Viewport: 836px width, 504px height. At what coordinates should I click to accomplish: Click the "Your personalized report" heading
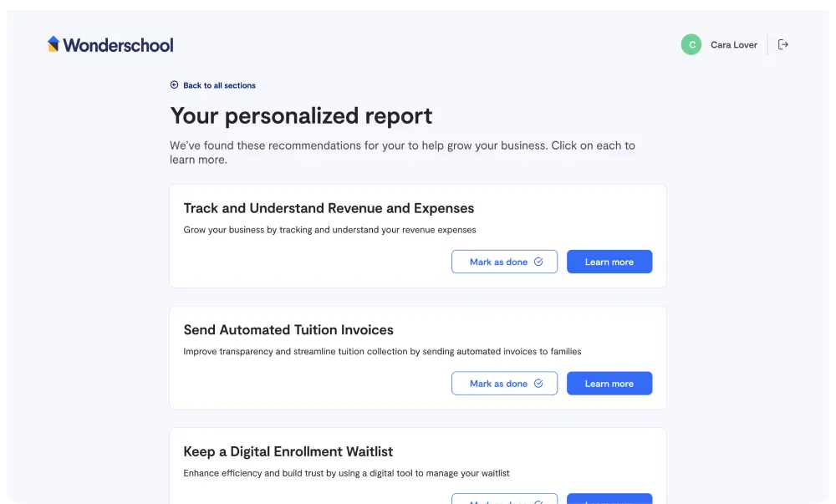coord(301,115)
